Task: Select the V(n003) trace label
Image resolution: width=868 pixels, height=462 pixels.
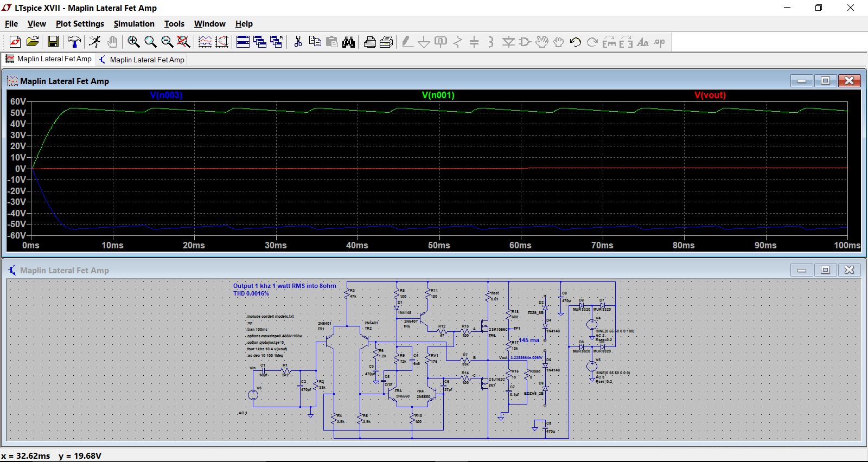Action: coord(166,95)
